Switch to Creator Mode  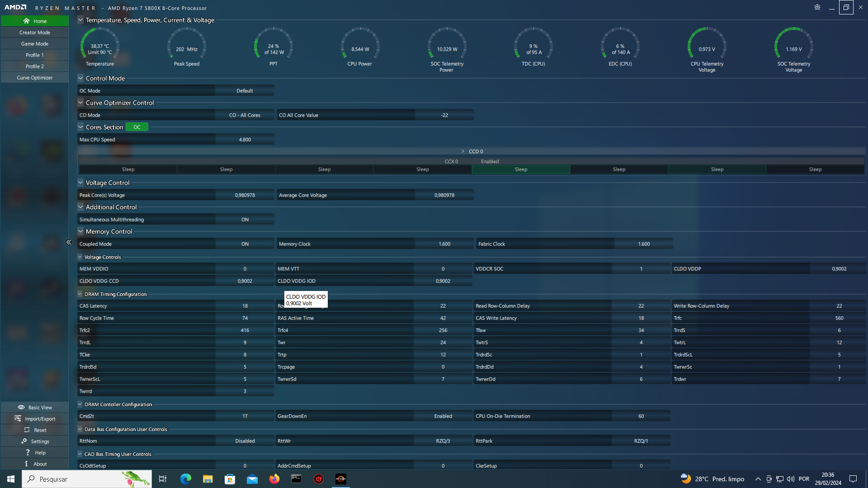tap(34, 33)
